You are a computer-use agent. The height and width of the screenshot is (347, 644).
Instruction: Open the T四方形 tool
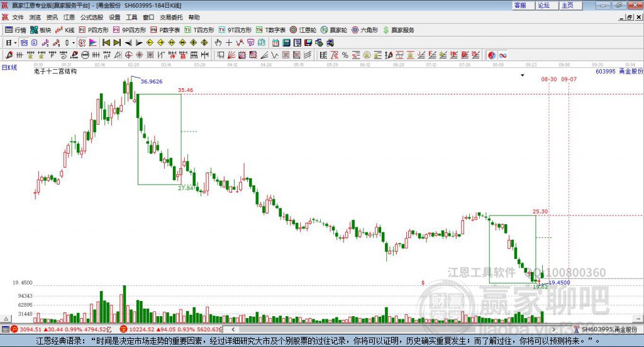pos(199,30)
